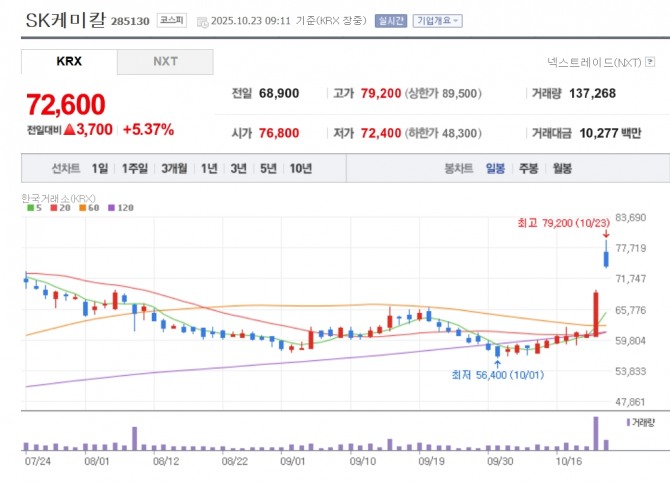The width and height of the screenshot is (670, 483).
Task: Click the red up-triangle change indicator
Action: point(69,130)
